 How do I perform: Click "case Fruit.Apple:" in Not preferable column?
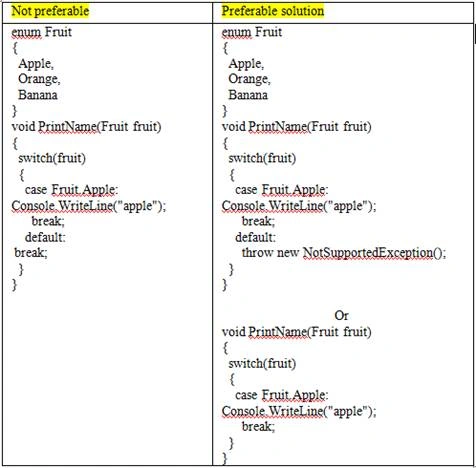(71, 190)
